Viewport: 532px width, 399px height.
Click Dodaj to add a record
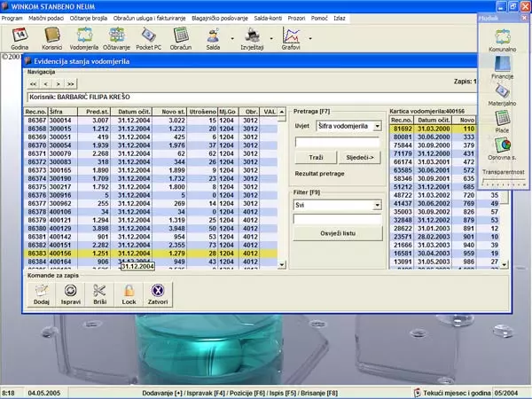[41, 293]
